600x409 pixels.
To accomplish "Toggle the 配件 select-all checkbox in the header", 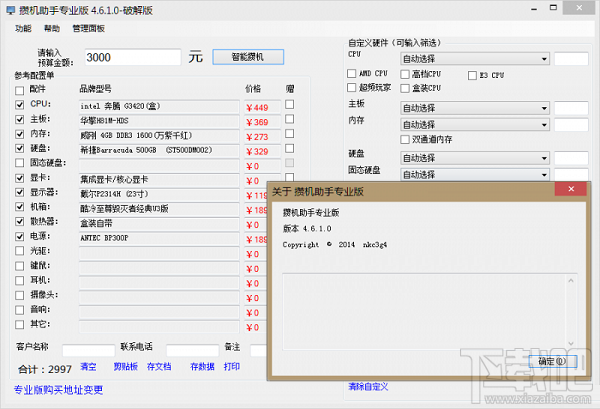I will point(20,90).
